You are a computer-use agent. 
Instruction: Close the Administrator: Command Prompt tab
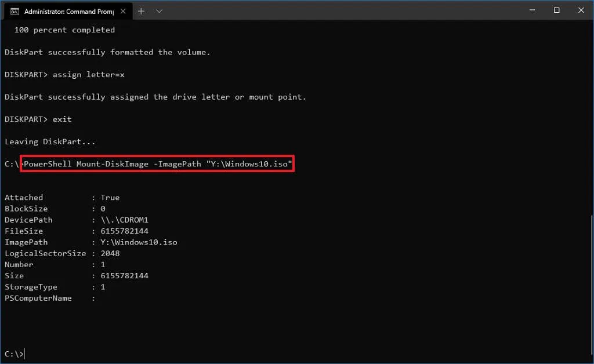[122, 10]
